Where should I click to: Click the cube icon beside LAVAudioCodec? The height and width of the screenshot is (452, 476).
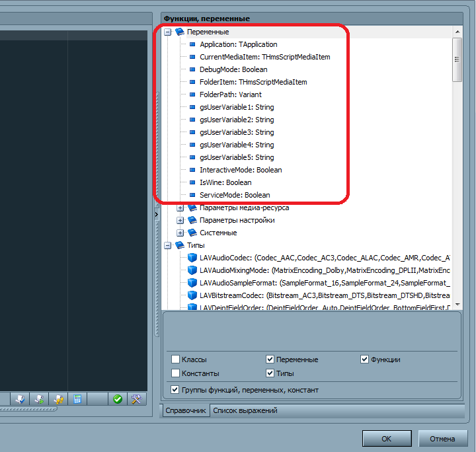192,258
